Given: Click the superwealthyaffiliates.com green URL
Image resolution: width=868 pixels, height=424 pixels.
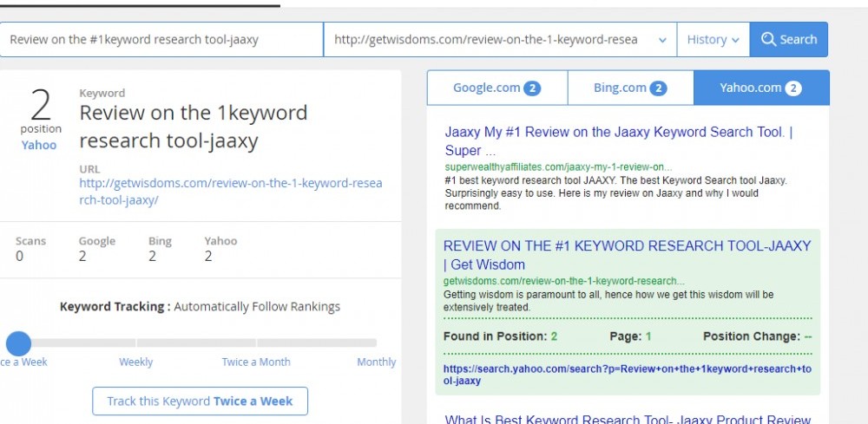Looking at the screenshot, I should pos(558,167).
